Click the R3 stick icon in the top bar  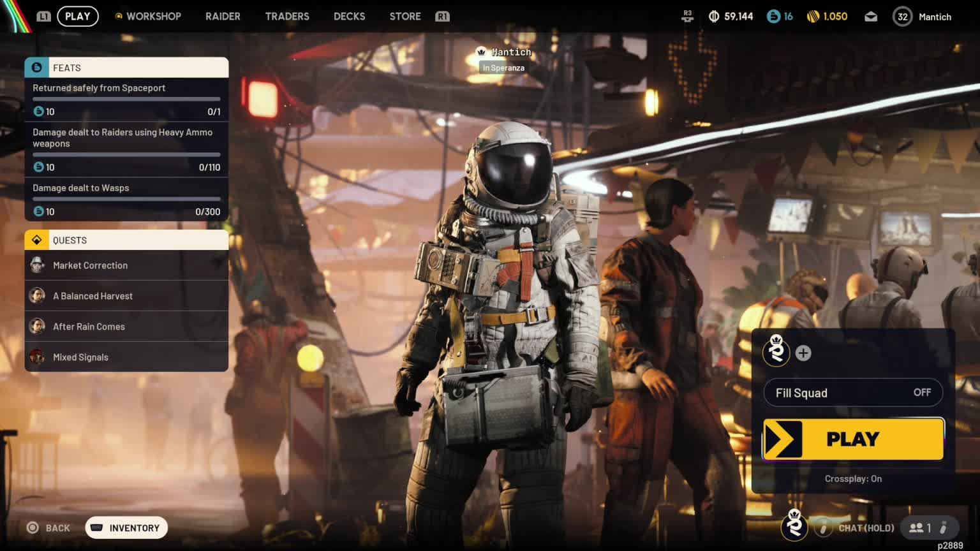[x=687, y=16]
